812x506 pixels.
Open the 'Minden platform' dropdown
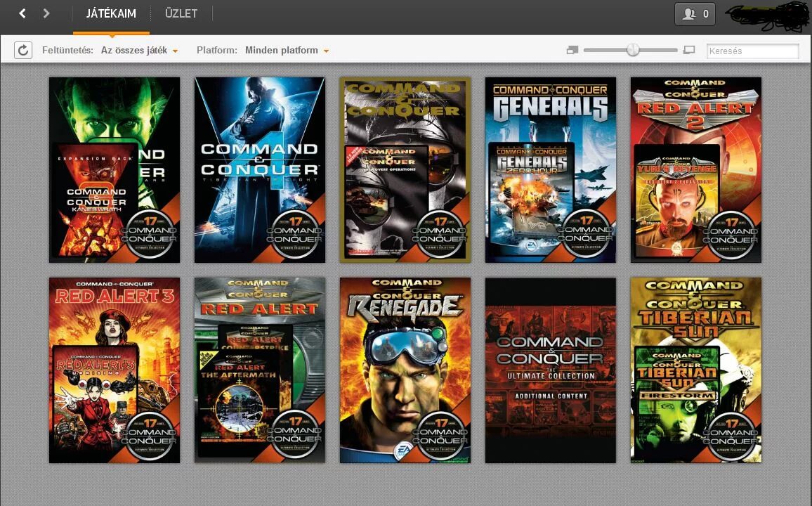(x=287, y=50)
